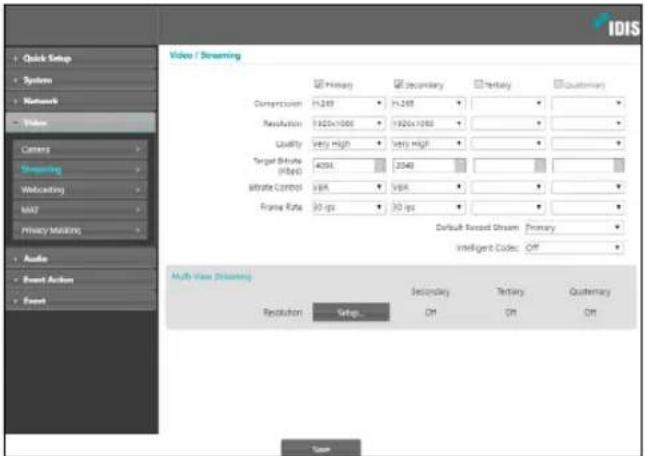The height and width of the screenshot is (456, 645).
Task: Click Tertiary Target Bitrate stepper
Action: pyautogui.click(x=540, y=165)
